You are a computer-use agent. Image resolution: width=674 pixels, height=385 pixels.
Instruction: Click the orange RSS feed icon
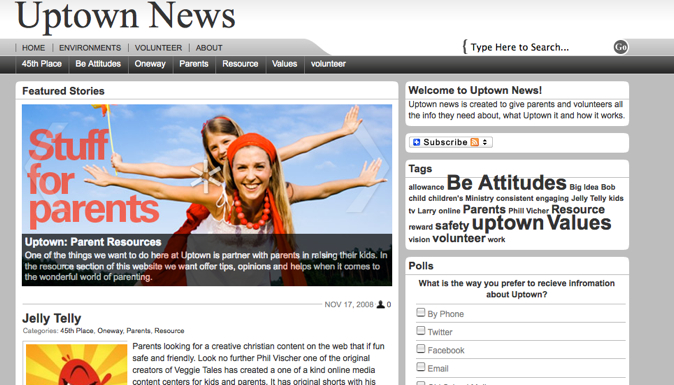(475, 142)
